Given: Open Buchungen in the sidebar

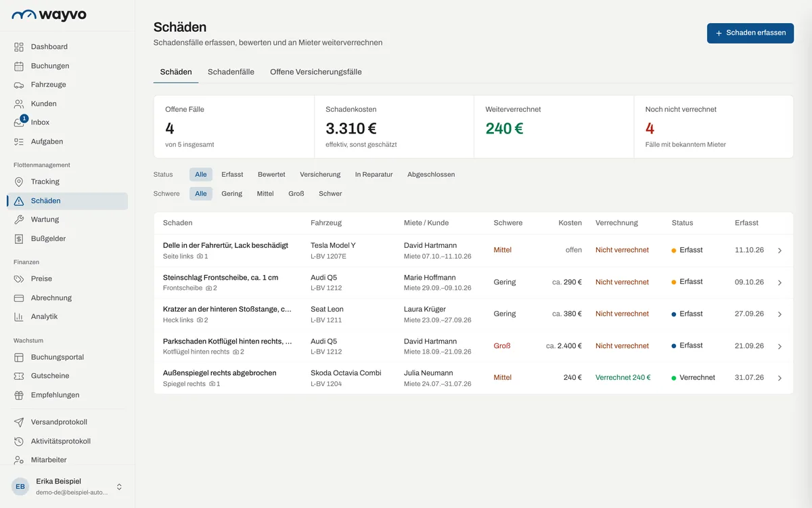Looking at the screenshot, I should coord(68,66).
